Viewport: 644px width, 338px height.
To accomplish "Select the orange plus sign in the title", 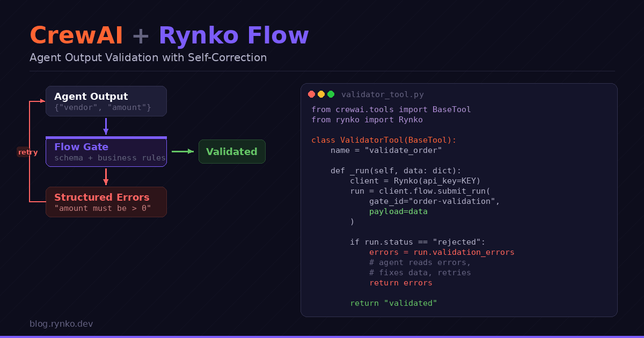I will pos(140,35).
